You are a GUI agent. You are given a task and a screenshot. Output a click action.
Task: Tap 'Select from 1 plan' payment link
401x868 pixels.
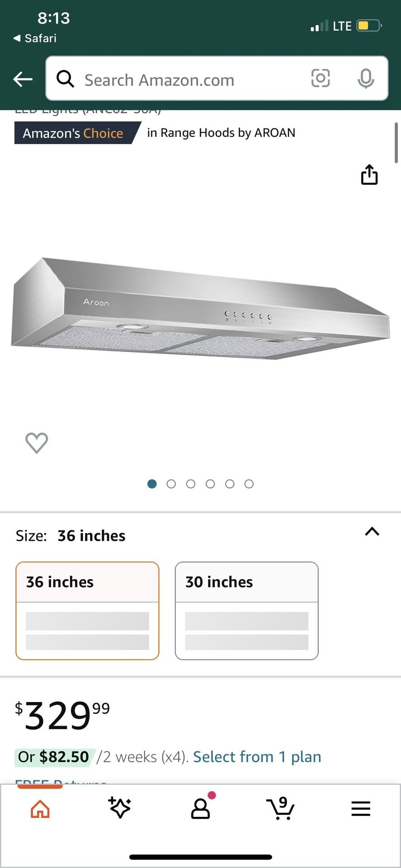[x=256, y=756]
